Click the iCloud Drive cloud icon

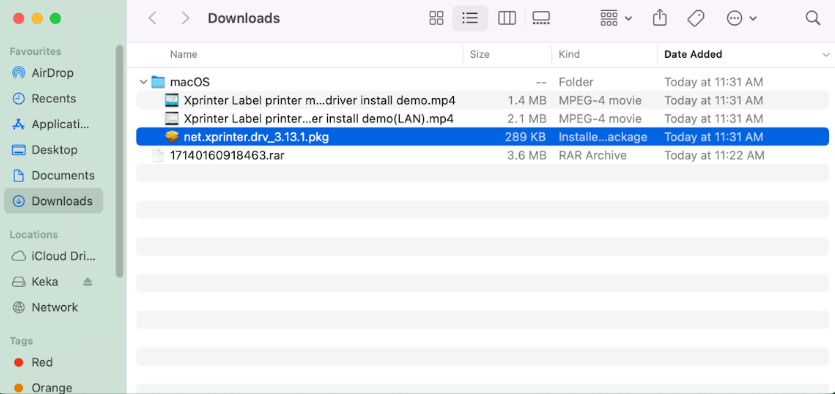[19, 256]
